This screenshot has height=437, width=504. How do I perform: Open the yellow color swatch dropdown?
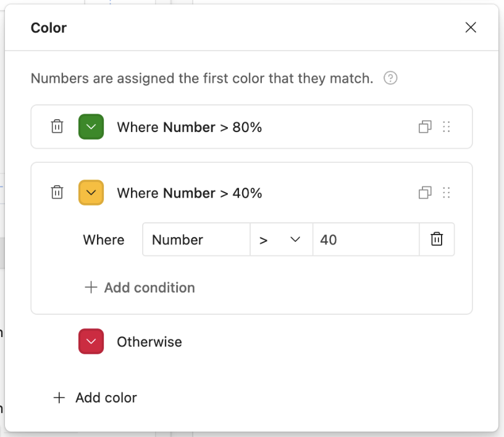[91, 193]
